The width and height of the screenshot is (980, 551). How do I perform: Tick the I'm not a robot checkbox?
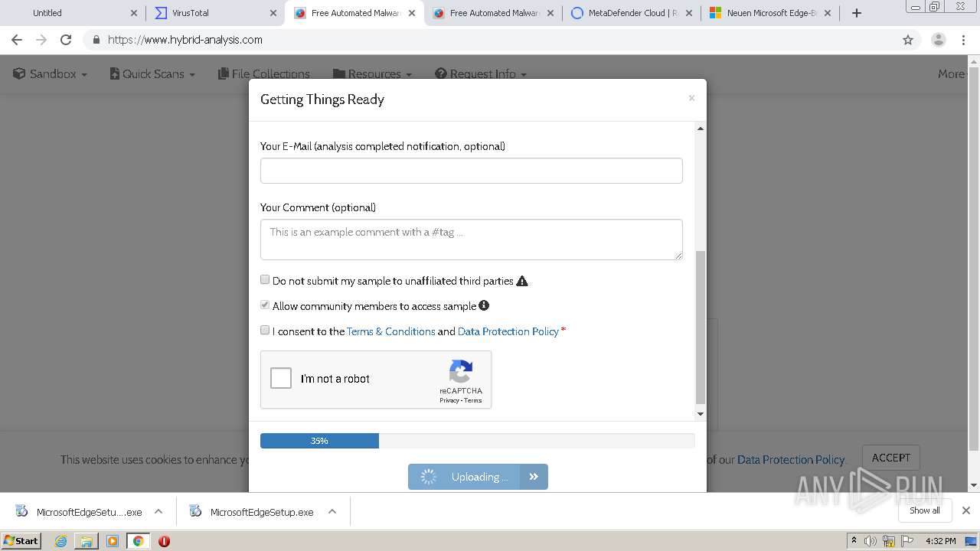(281, 378)
